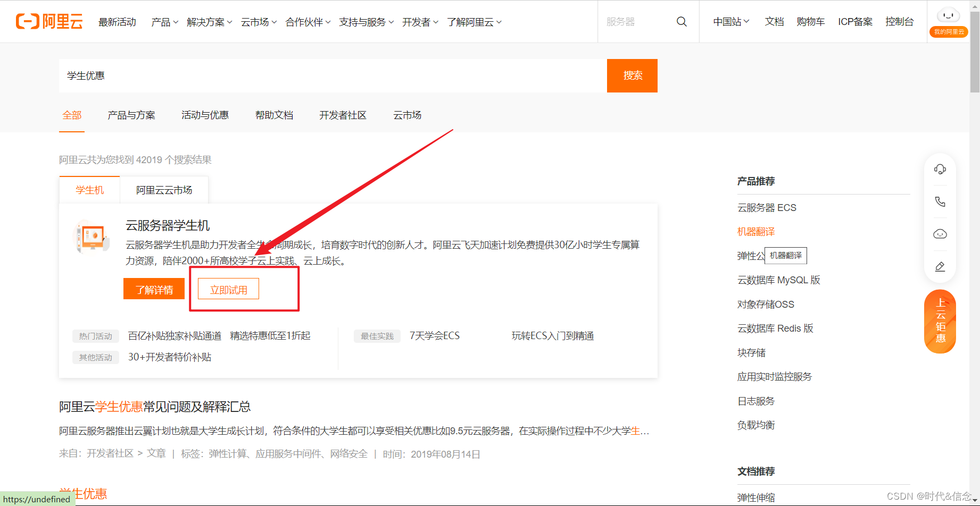Open 云服务器 ECS product recommendation
The height and width of the screenshot is (506, 980).
point(767,208)
